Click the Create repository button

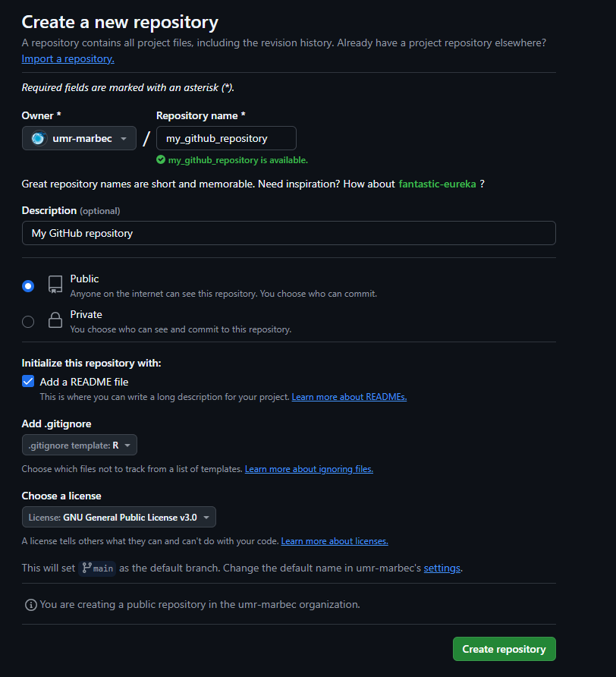(x=504, y=649)
